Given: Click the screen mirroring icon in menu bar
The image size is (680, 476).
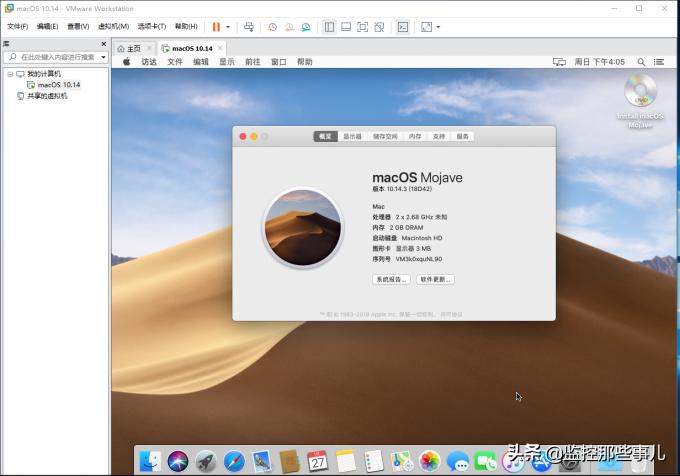Looking at the screenshot, I should click(559, 62).
